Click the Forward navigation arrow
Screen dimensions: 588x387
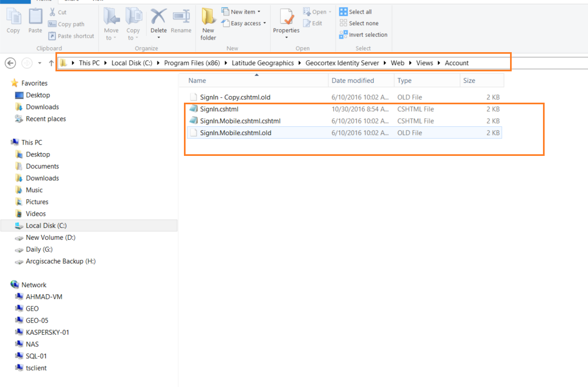[26, 63]
